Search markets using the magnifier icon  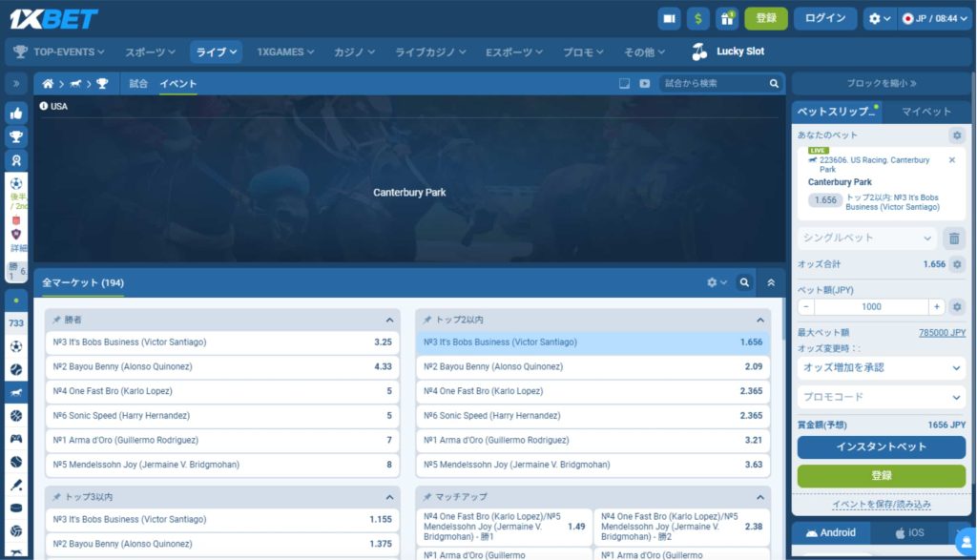(x=744, y=282)
